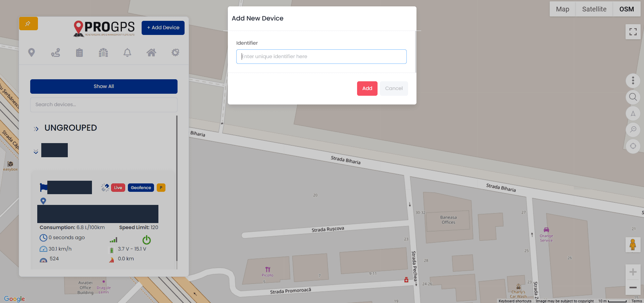
Task: Confirm with the red Add button
Action: pyautogui.click(x=367, y=88)
